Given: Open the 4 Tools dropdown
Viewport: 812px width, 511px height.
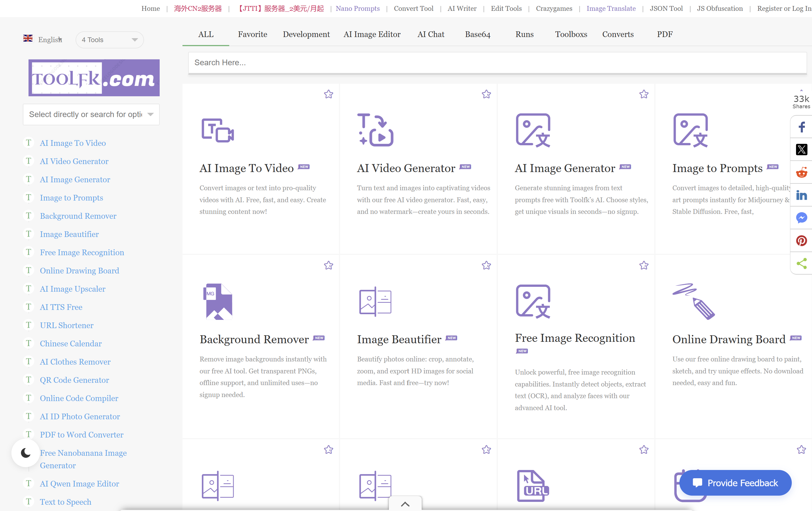Looking at the screenshot, I should coord(109,40).
